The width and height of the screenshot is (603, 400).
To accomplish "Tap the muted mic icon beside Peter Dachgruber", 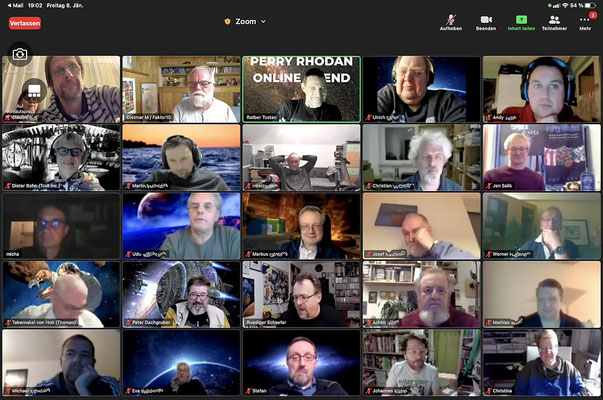I will (x=128, y=322).
